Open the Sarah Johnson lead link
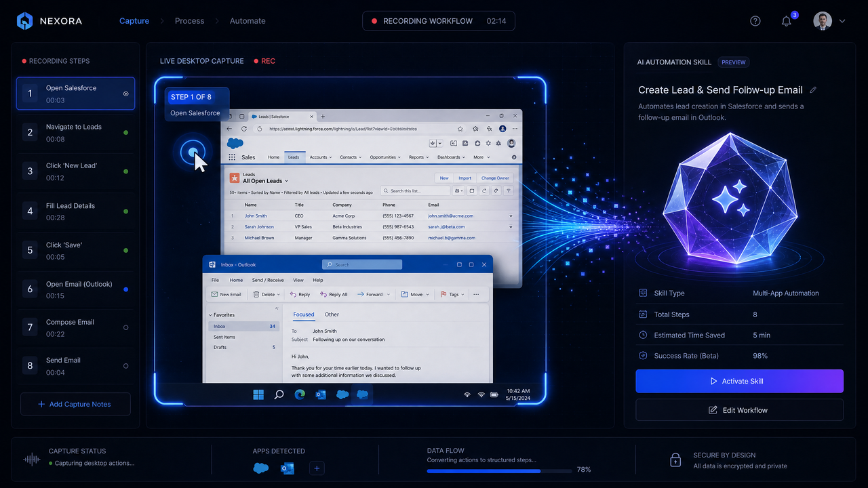Viewport: 868px width, 488px height. pos(259,227)
